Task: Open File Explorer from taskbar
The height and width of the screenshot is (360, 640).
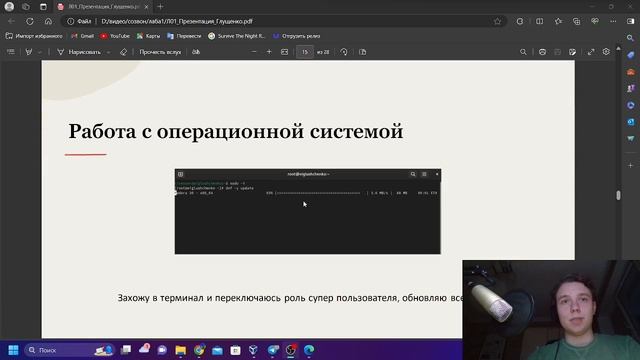Action: point(180,350)
